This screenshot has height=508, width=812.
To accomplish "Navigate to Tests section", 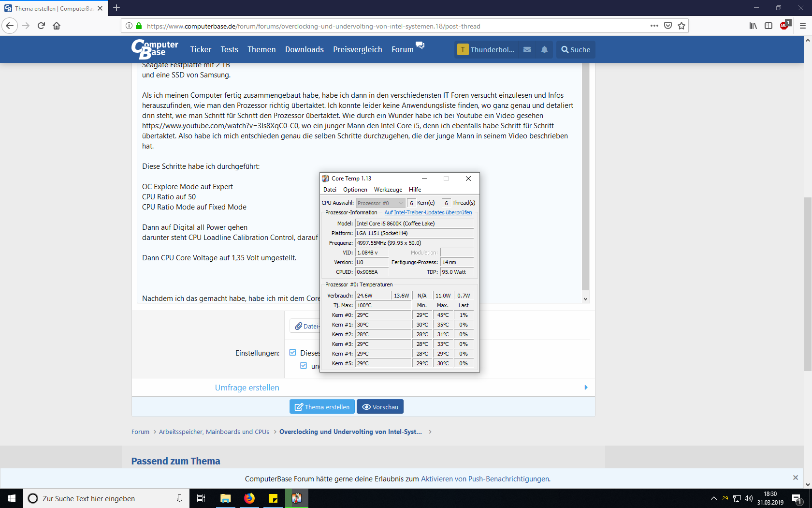I will (x=229, y=49).
